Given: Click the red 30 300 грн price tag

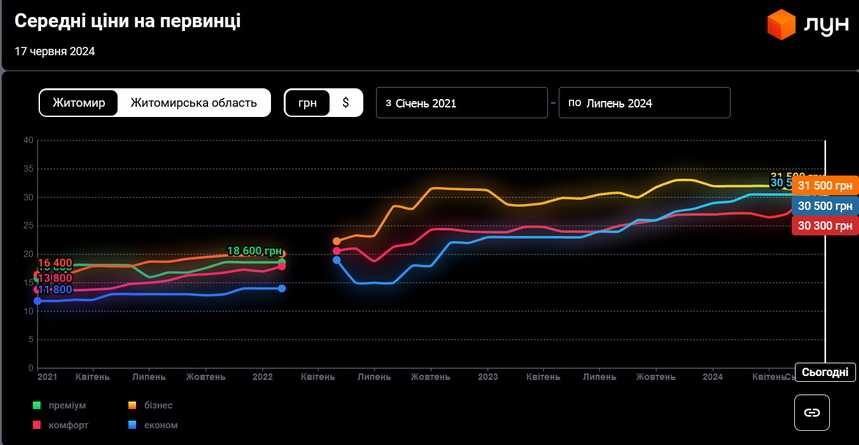Looking at the screenshot, I should tap(825, 226).
